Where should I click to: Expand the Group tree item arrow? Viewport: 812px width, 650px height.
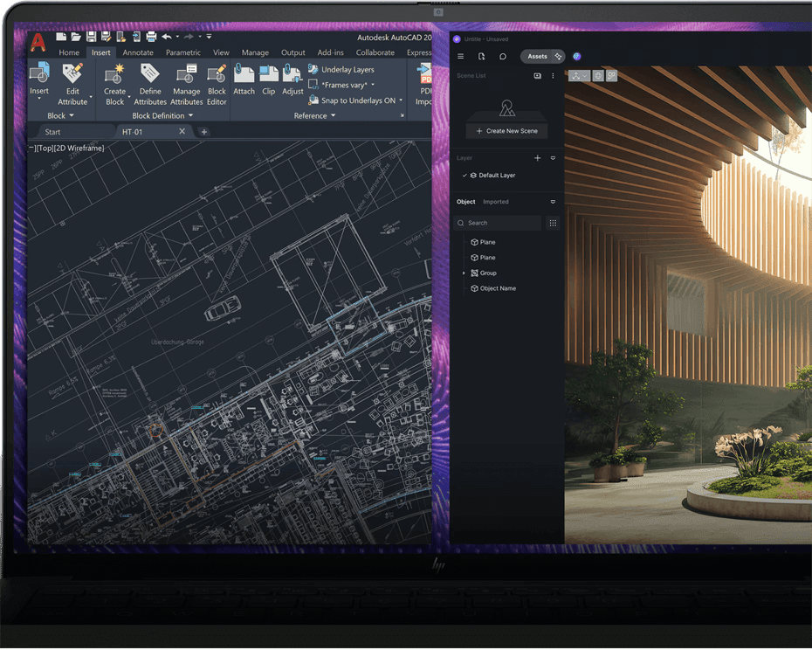click(464, 273)
